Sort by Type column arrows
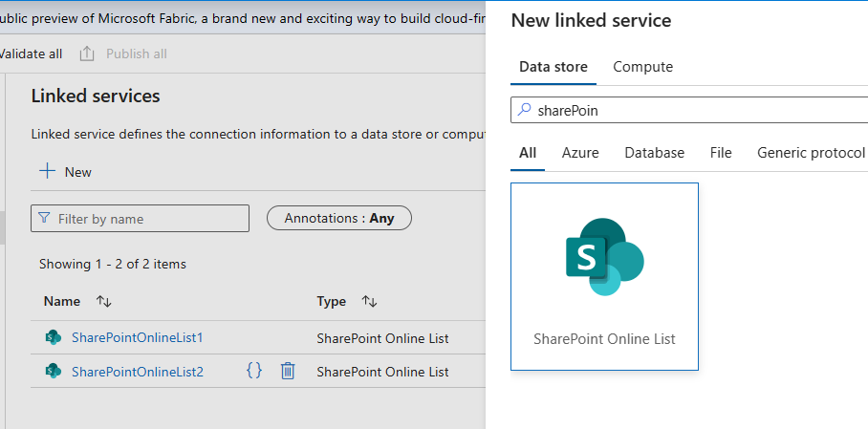This screenshot has width=868, height=429. tap(369, 301)
